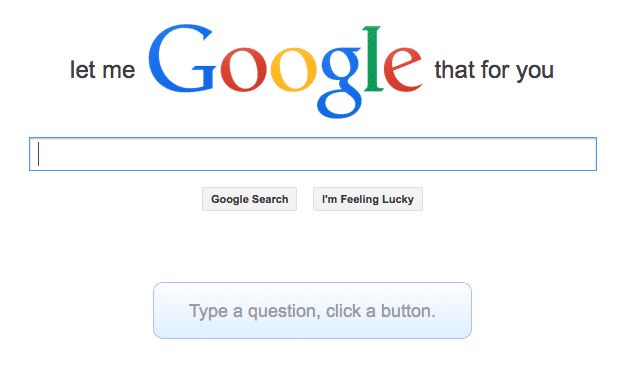
Task: Click the word "question," in the hint message
Action: click(284, 312)
